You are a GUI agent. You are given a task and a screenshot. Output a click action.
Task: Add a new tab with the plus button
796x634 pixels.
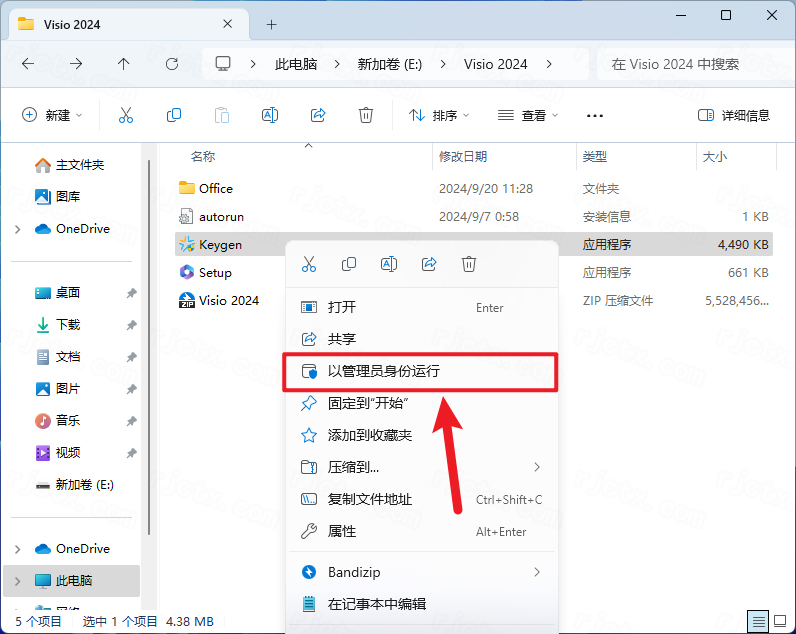[272, 24]
